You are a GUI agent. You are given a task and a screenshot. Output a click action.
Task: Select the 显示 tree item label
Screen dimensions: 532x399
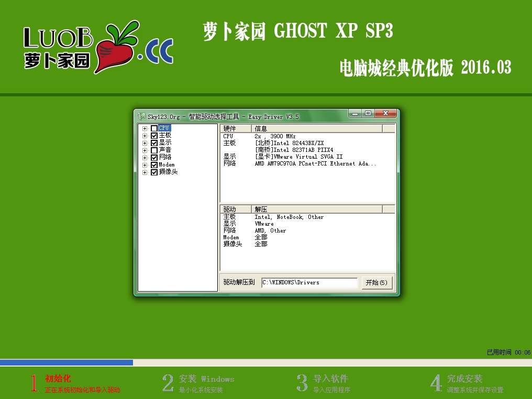click(165, 142)
